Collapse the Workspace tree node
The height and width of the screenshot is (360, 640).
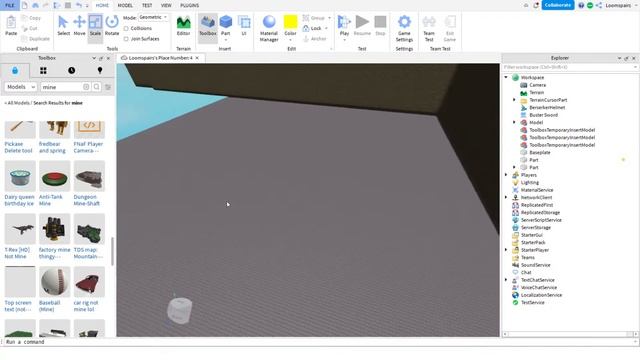tap(506, 77)
